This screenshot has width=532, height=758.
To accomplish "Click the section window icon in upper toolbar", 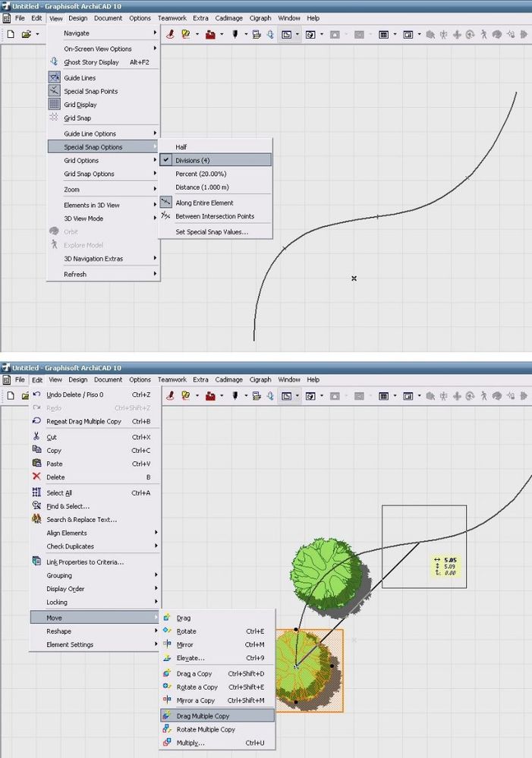I will [x=310, y=34].
